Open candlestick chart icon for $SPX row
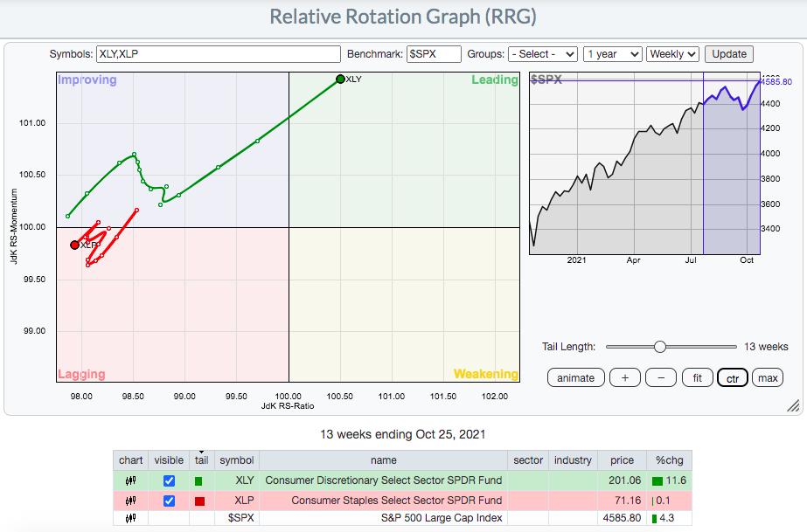Image resolution: width=807 pixels, height=532 pixels. (x=131, y=518)
